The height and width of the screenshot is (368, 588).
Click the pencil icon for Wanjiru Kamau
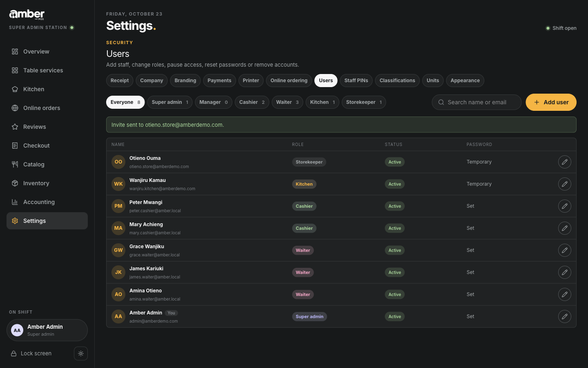pos(564,184)
